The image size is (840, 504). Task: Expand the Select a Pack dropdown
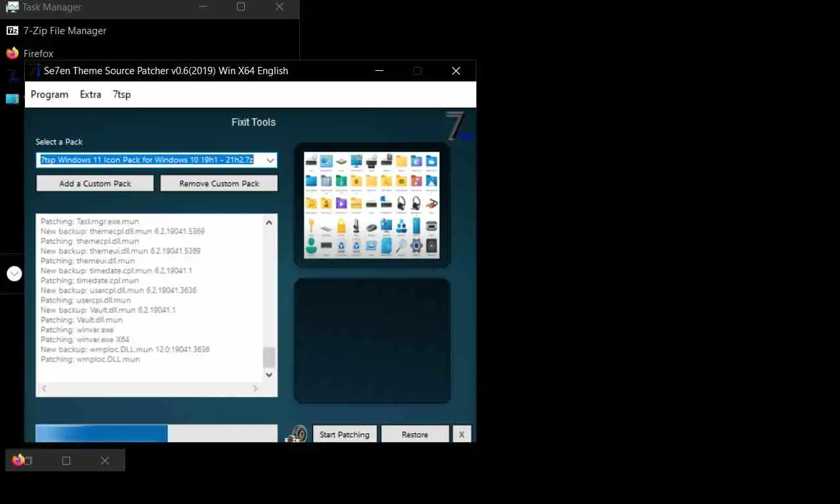[270, 160]
